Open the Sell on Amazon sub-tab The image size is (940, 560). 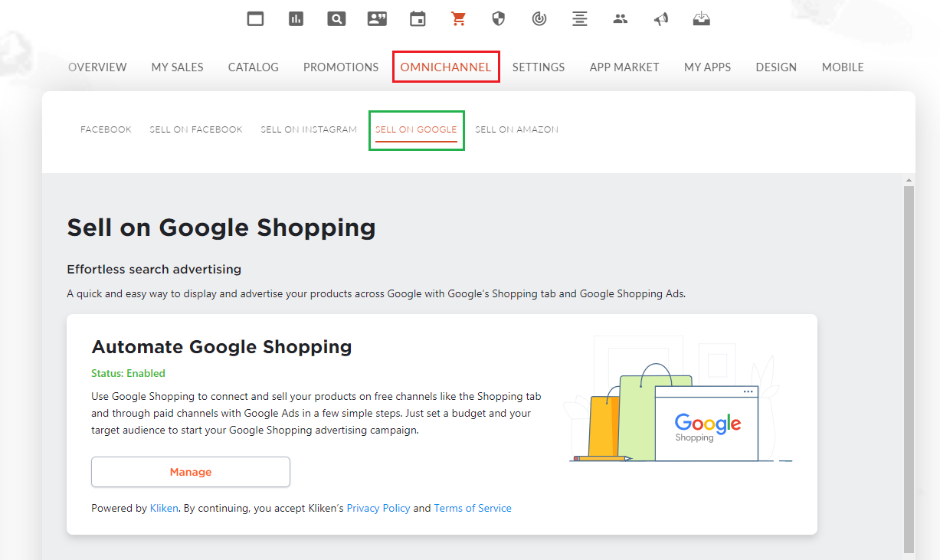pos(516,129)
